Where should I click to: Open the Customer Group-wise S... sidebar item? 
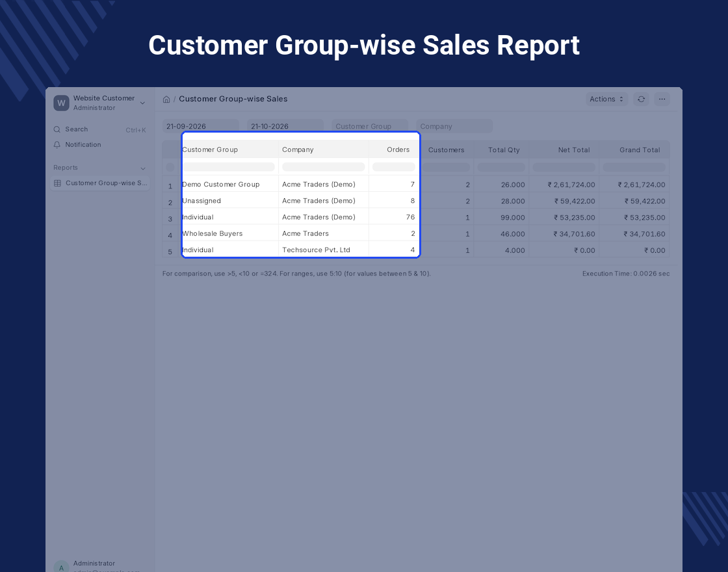100,183
